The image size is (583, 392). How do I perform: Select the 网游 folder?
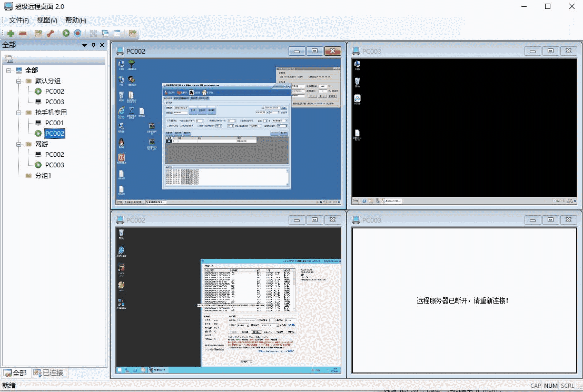tap(42, 144)
